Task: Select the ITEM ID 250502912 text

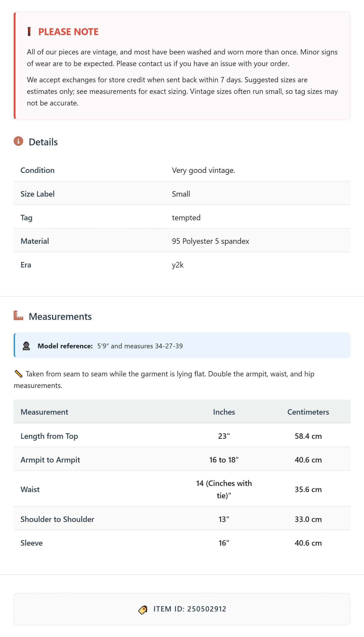Action: tap(190, 609)
